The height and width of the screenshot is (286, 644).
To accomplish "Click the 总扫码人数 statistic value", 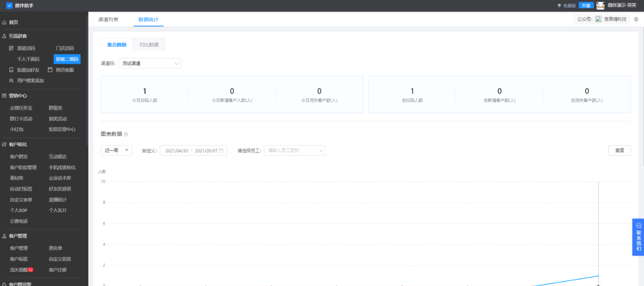I will (412, 91).
